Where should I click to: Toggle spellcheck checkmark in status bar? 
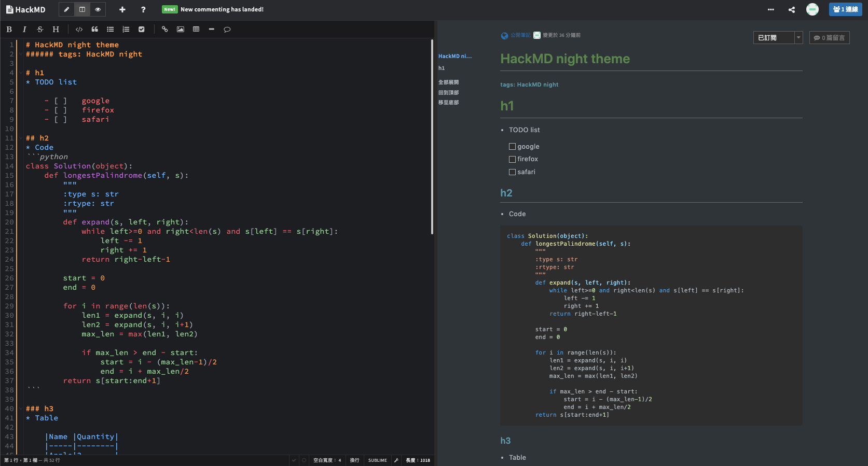point(294,460)
